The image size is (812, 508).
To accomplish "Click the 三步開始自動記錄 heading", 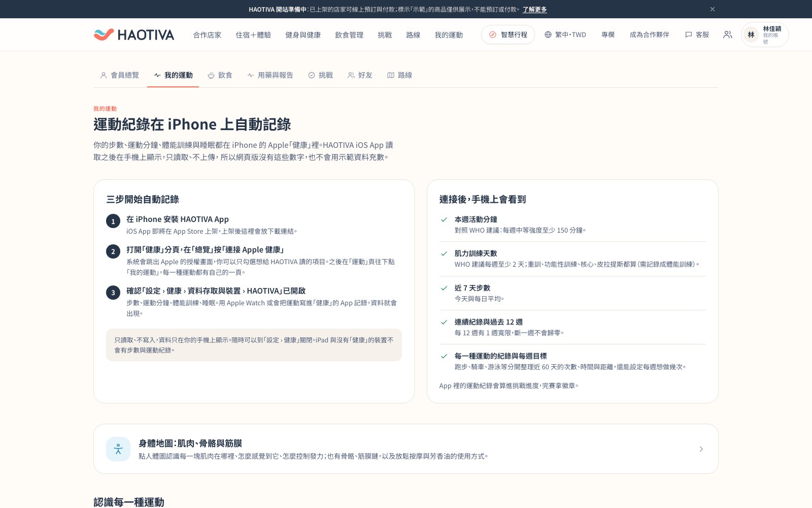I will click(x=143, y=200).
